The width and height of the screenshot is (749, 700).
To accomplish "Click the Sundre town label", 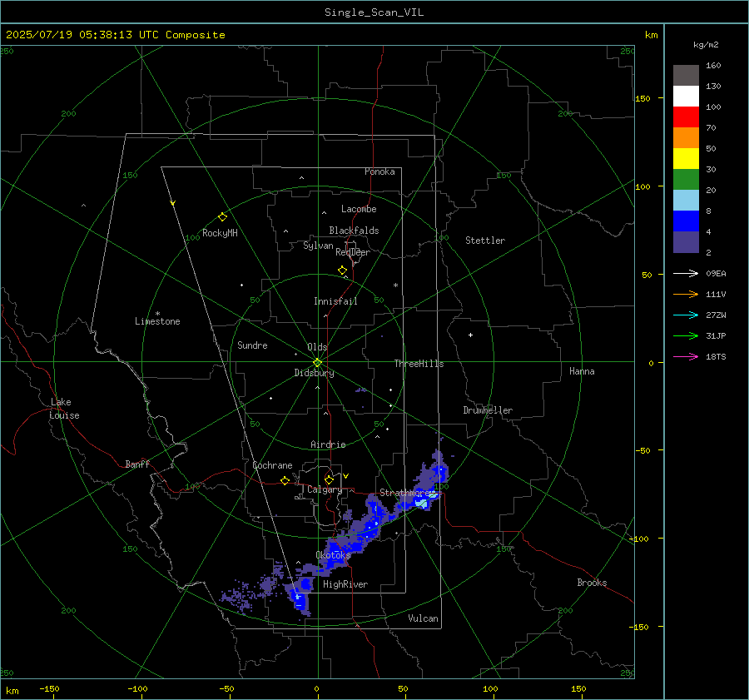I will coord(252,345).
